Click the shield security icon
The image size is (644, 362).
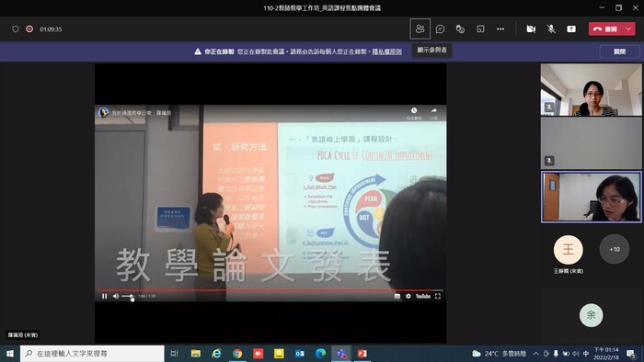coord(16,29)
